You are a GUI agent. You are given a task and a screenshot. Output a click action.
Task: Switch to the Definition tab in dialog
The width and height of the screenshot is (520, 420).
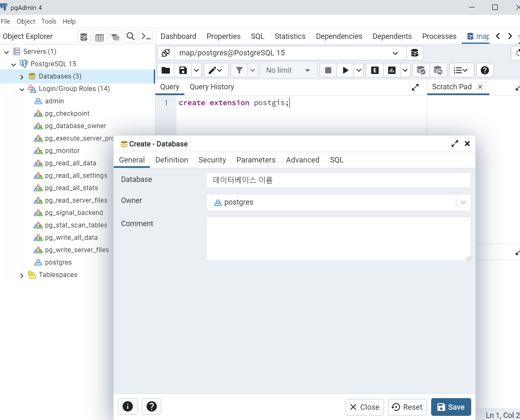click(172, 160)
